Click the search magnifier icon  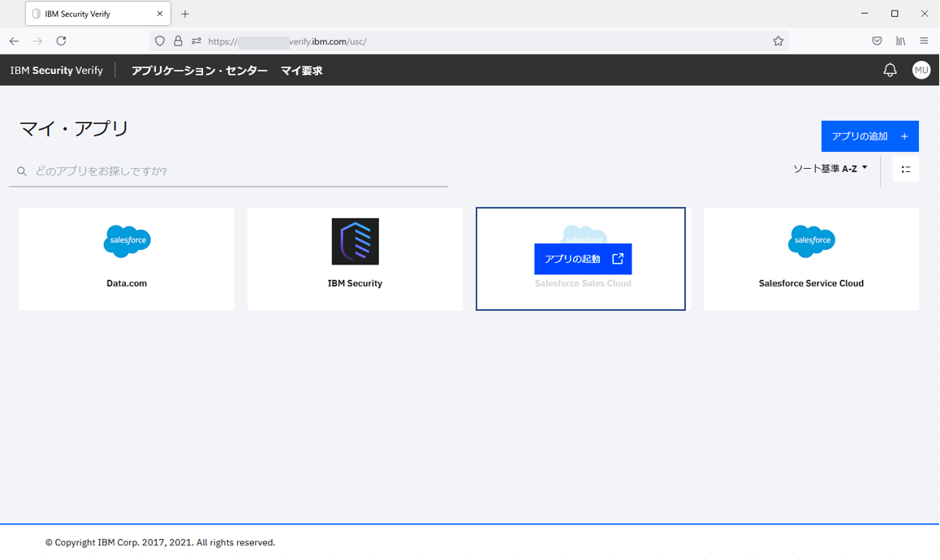tap(22, 171)
